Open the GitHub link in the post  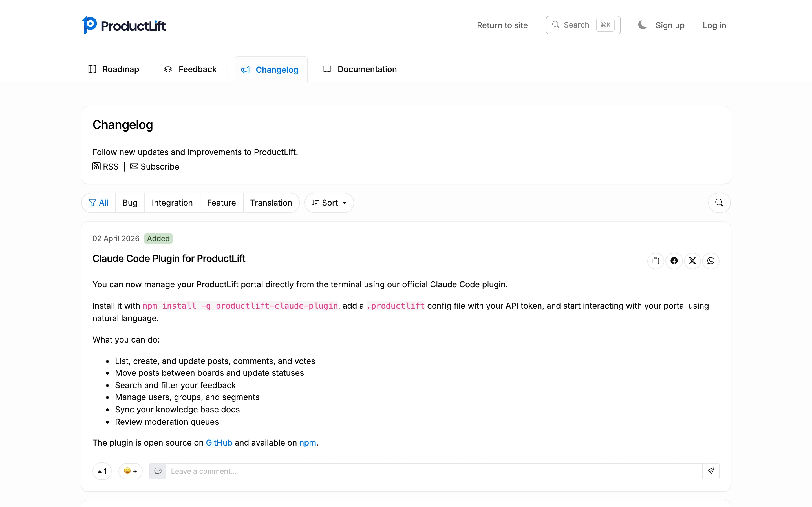coord(219,442)
